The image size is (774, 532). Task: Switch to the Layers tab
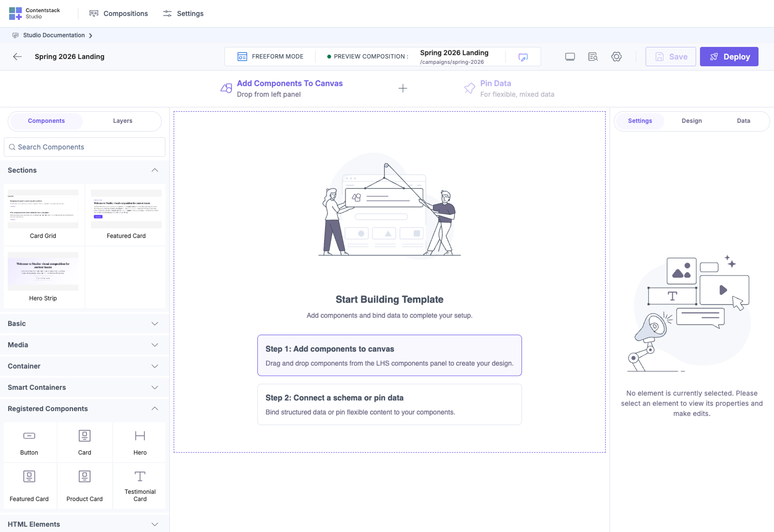[x=122, y=121]
